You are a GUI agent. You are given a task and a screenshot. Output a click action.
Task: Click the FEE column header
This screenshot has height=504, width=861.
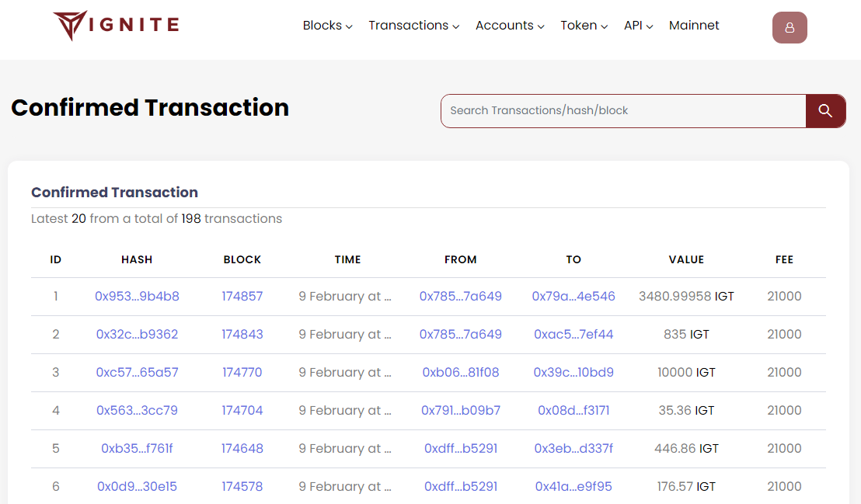click(x=784, y=259)
